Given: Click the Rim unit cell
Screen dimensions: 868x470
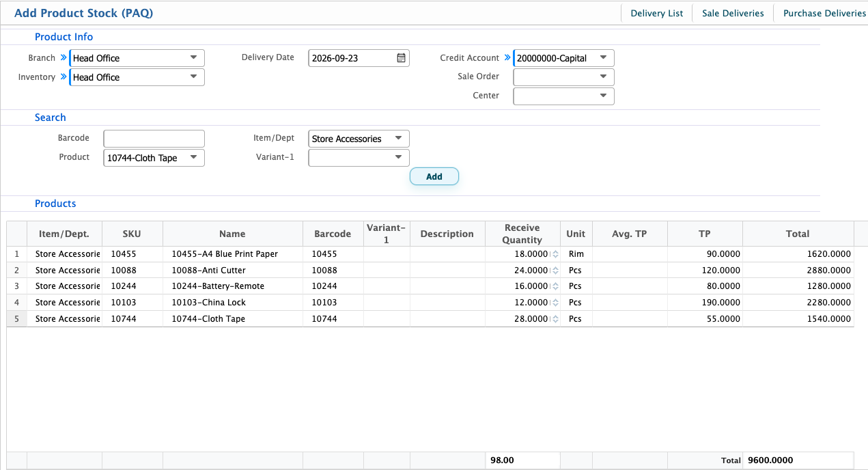Looking at the screenshot, I should click(x=576, y=254).
